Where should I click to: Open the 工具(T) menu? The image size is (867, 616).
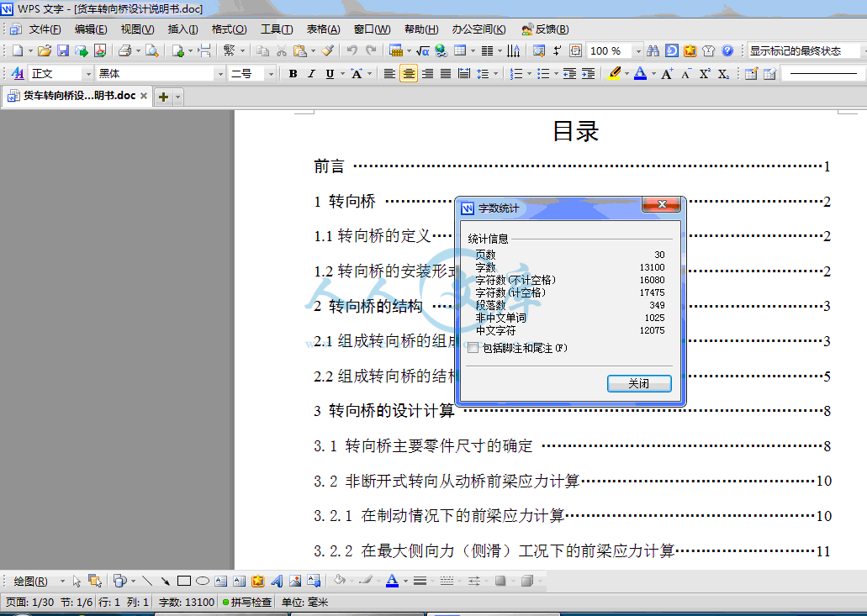coord(277,29)
